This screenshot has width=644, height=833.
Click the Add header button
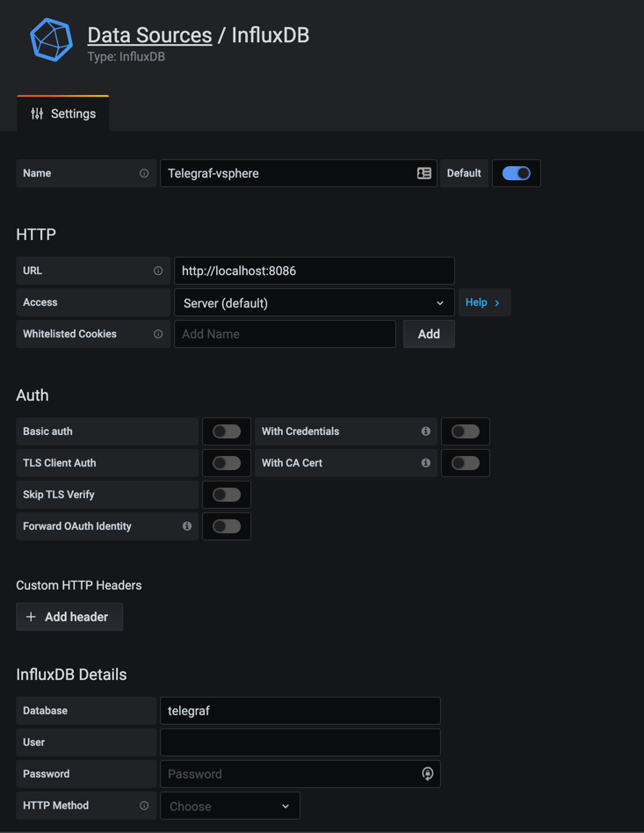coord(69,617)
